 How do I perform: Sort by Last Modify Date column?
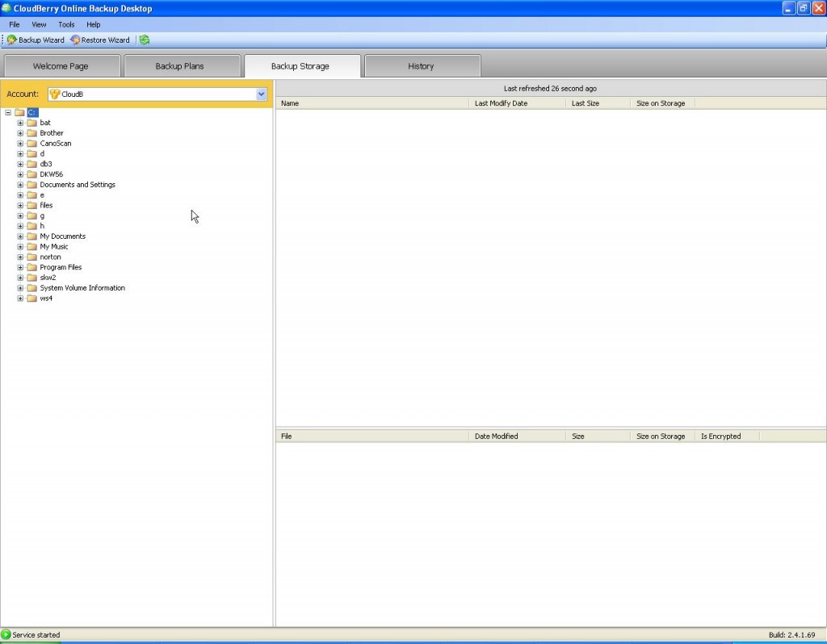point(518,103)
